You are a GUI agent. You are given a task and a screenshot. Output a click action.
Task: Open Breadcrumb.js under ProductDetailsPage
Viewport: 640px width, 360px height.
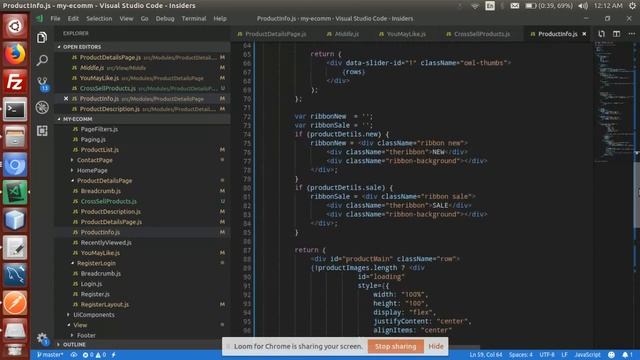tap(100, 191)
